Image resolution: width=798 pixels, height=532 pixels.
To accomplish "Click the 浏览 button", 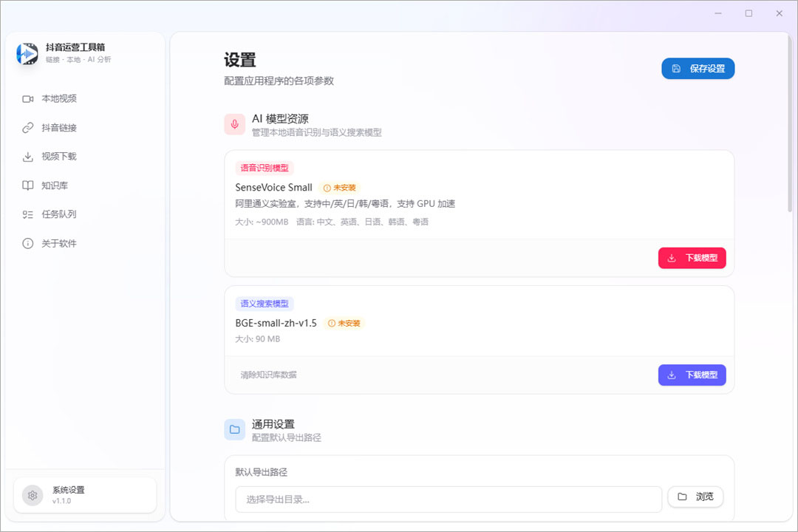I will 695,497.
